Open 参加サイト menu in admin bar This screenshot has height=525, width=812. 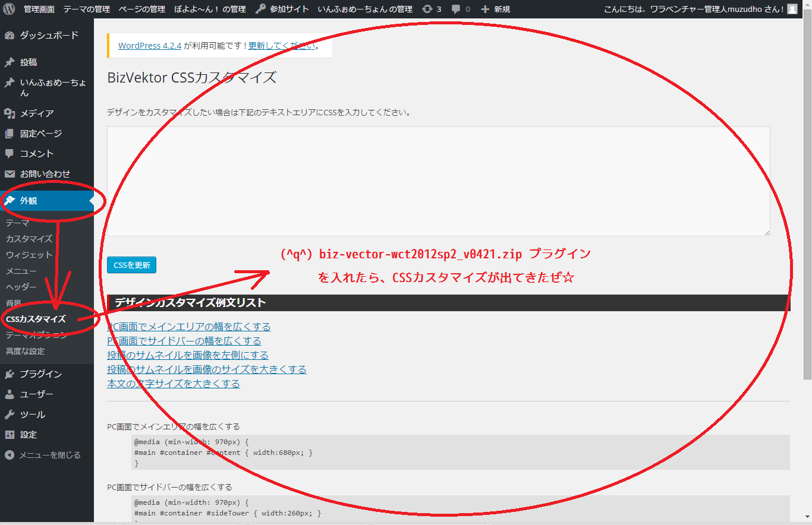pyautogui.click(x=289, y=9)
